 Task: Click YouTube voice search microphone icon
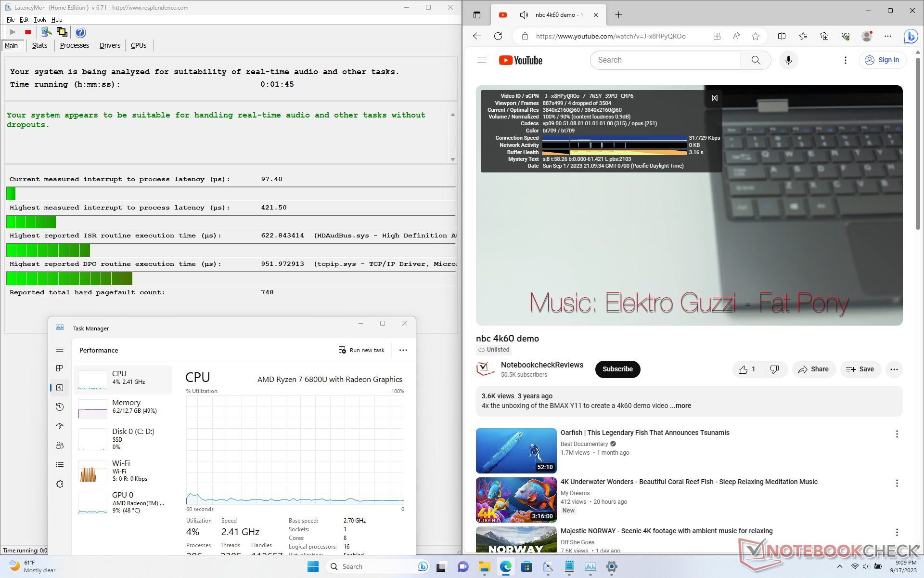point(788,60)
